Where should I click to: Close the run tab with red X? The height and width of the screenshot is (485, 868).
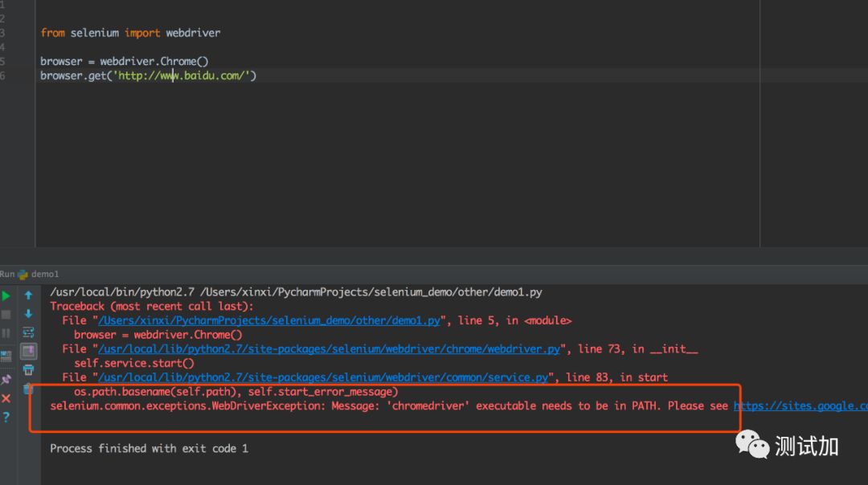(6, 398)
